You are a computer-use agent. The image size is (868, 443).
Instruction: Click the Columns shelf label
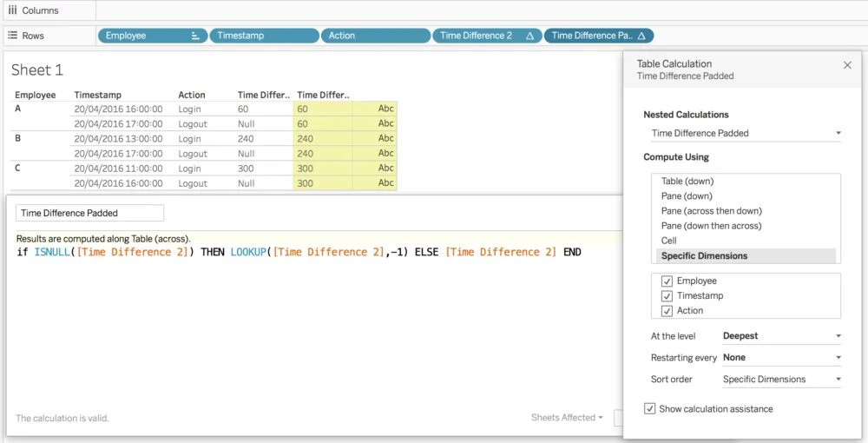click(x=41, y=10)
